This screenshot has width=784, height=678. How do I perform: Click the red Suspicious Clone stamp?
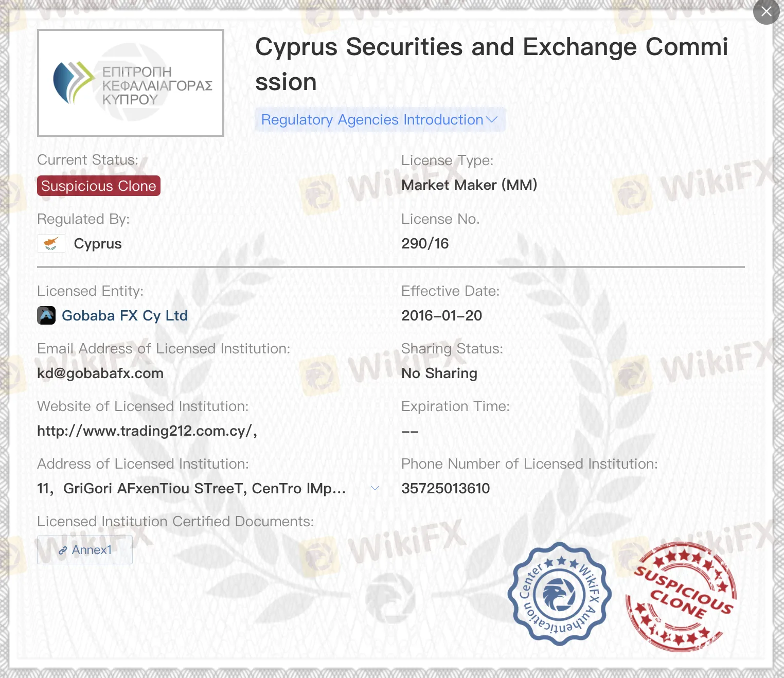(681, 597)
